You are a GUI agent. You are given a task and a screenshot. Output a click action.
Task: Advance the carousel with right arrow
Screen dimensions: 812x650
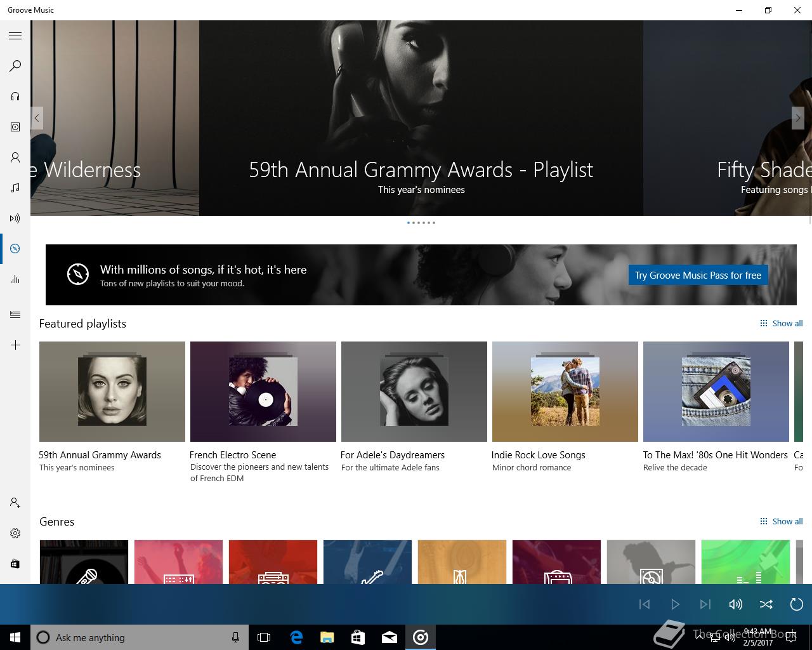click(x=798, y=118)
